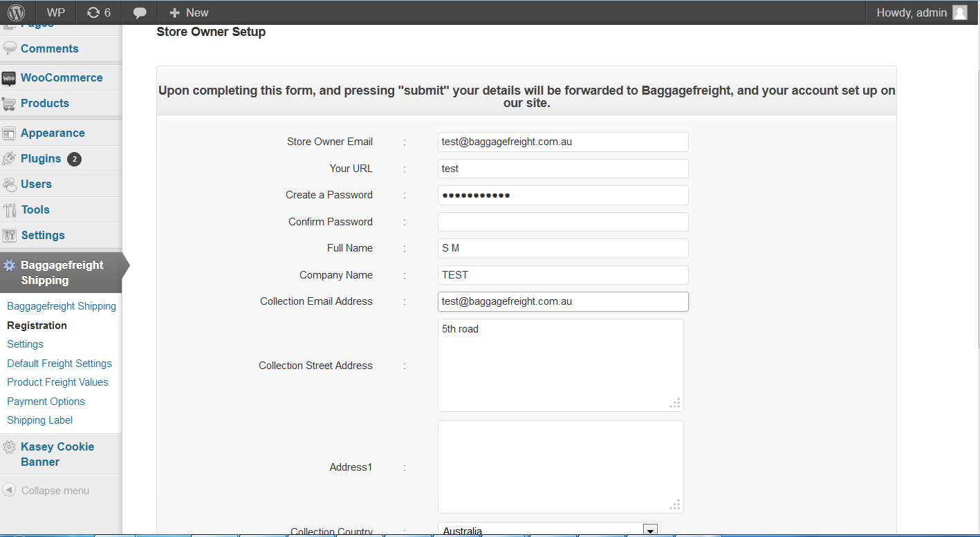Click the empty Confirm Password field
This screenshot has width=980, height=537.
563,222
